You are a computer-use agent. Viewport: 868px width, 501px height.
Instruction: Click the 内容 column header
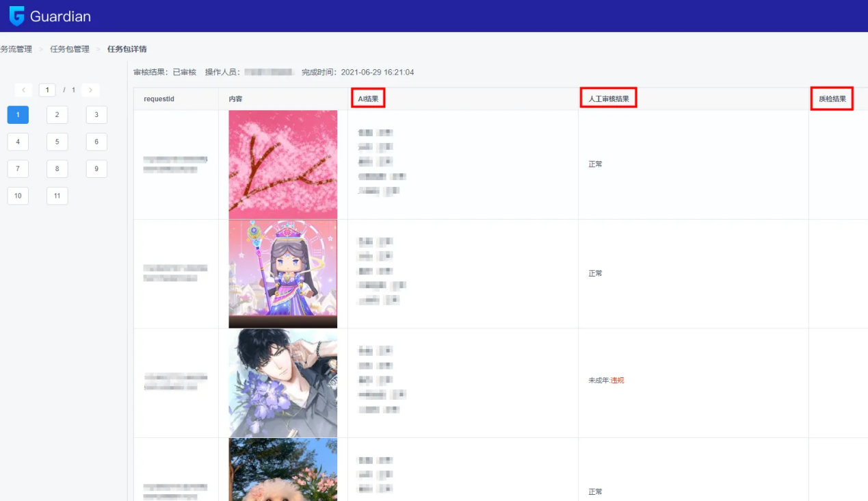click(235, 99)
